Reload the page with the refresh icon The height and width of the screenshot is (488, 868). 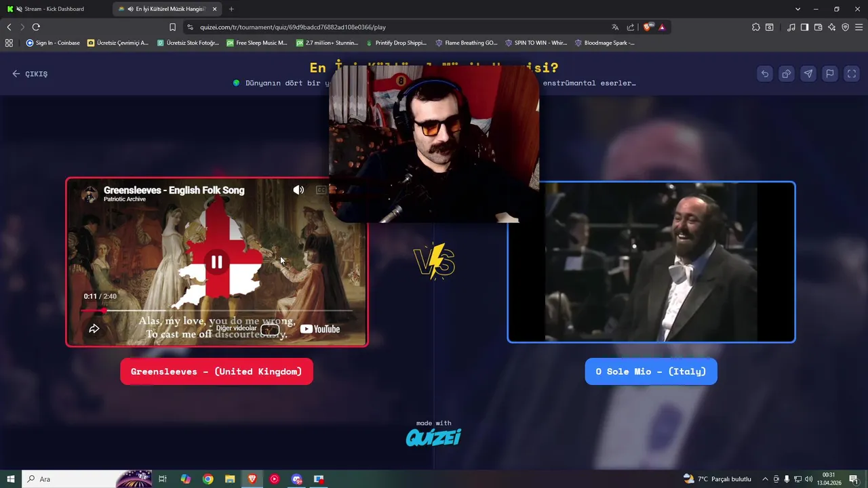click(x=36, y=27)
